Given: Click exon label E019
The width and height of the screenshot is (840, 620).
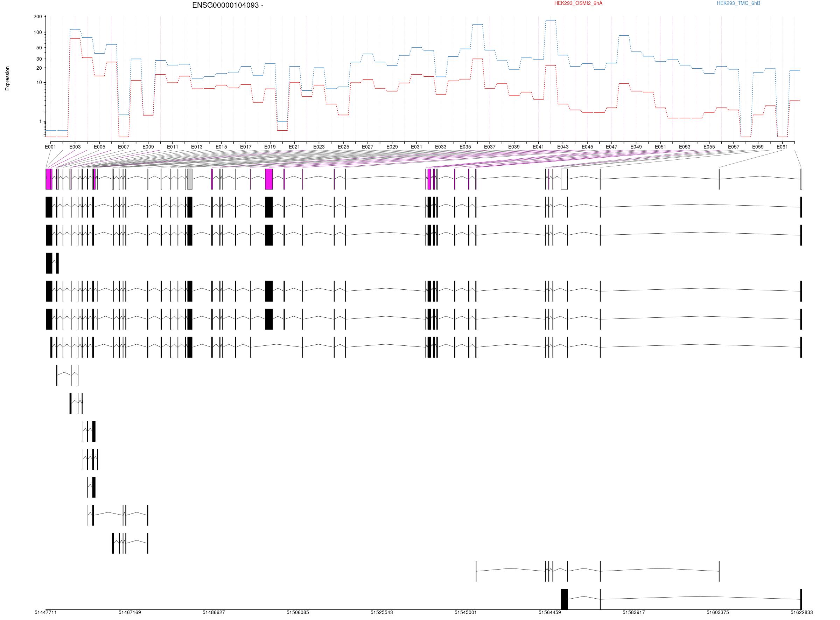Looking at the screenshot, I should click(x=270, y=147).
